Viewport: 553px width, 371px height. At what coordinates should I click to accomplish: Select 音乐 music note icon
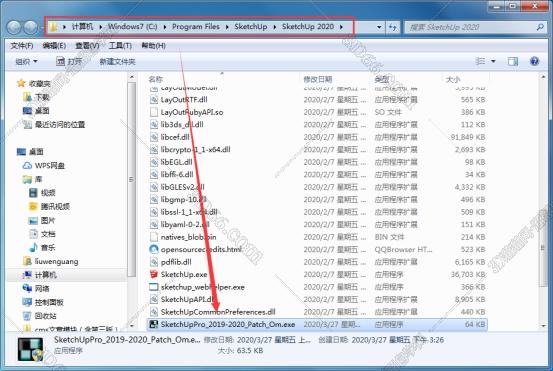tap(33, 248)
